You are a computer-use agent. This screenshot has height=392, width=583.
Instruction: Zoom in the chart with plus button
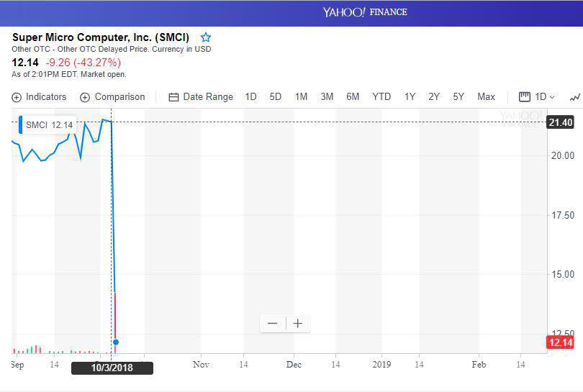click(x=297, y=324)
